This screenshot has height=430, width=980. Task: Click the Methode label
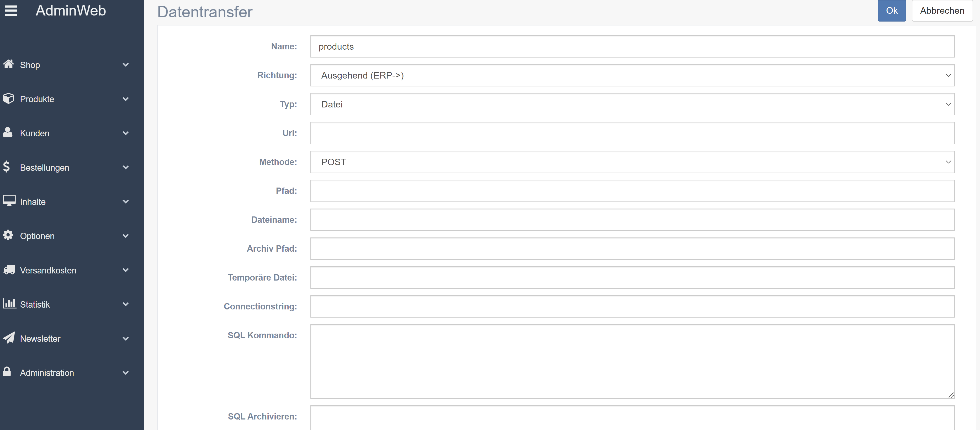tap(278, 162)
